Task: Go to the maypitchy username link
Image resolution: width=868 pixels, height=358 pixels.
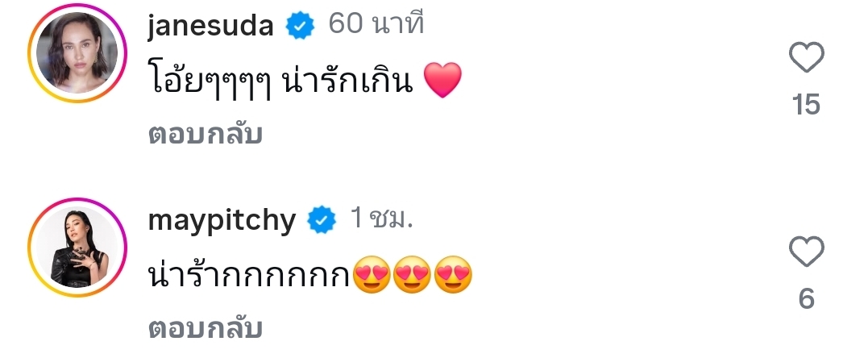Action: pyautogui.click(x=222, y=220)
